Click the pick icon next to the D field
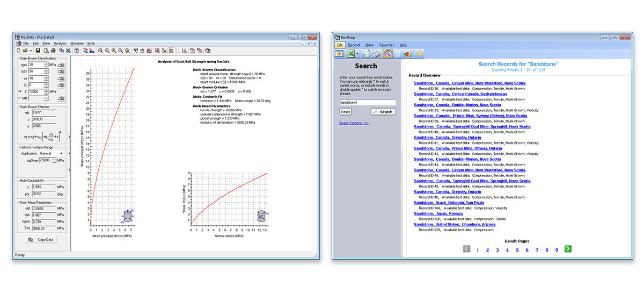Image resolution: width=644 pixels, height=301 pixels. [x=61, y=85]
